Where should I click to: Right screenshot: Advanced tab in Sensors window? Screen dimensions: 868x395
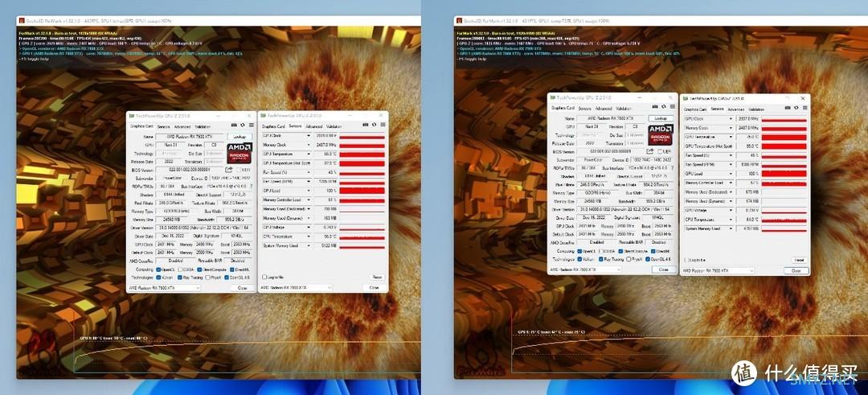tap(735, 109)
